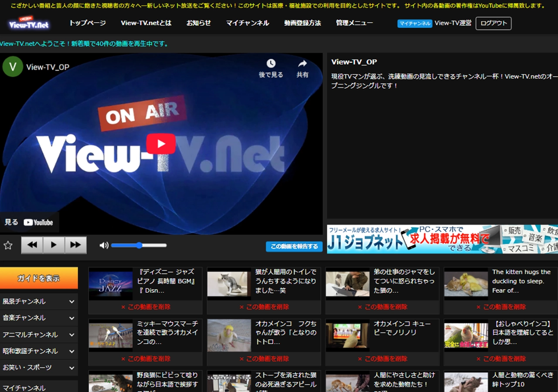558x392 pixels.
Task: Open the ミッキーマウスマーチ cockatiel thumbnail
Action: pyautogui.click(x=111, y=336)
